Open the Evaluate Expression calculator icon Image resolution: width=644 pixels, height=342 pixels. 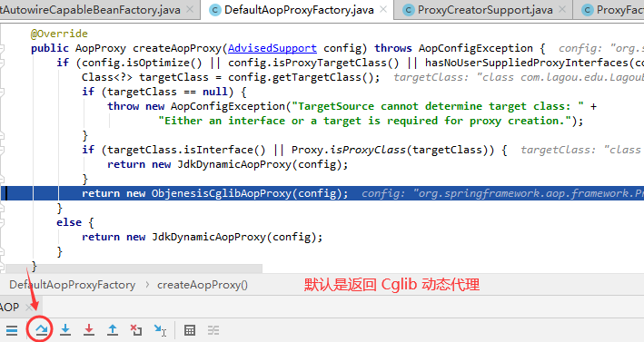(x=190, y=330)
